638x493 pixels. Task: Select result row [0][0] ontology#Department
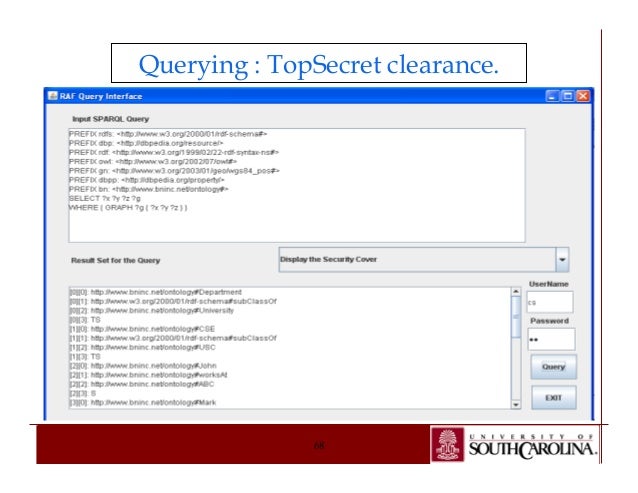pos(155,292)
